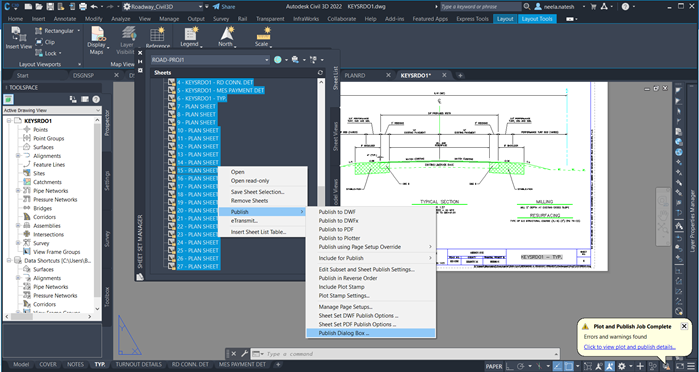The image size is (699, 372).
Task: Click the keyword search box in title bar
Action: pyautogui.click(x=480, y=7)
